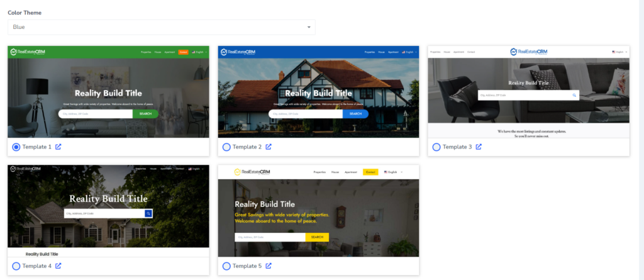Click the Color Theme dropdown arrow

point(309,27)
